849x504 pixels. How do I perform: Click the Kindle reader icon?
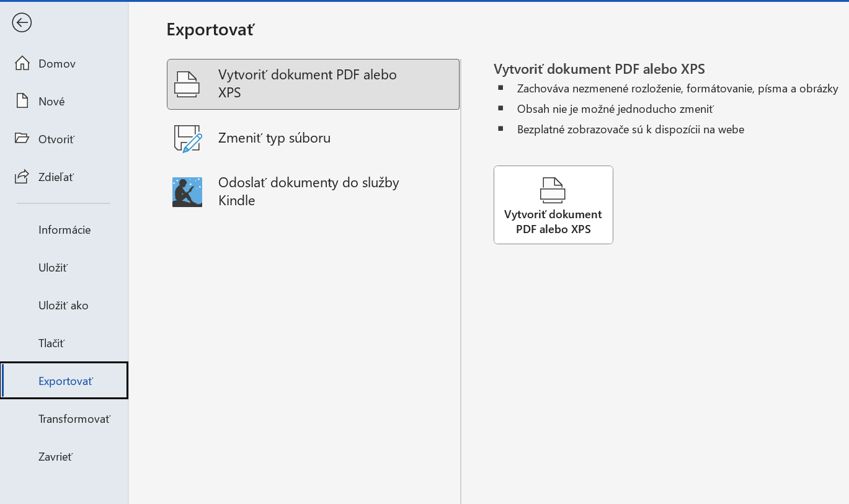click(x=187, y=192)
